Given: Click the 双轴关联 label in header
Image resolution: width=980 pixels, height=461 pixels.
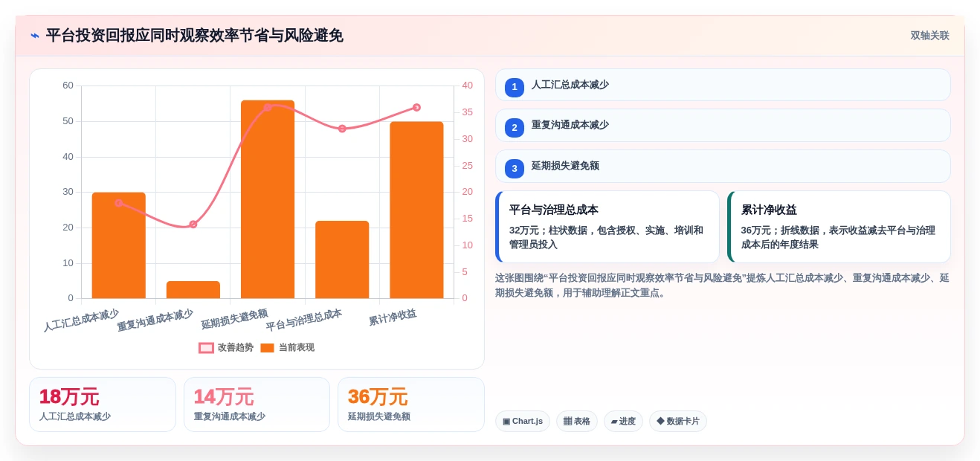Looking at the screenshot, I should (x=929, y=36).
